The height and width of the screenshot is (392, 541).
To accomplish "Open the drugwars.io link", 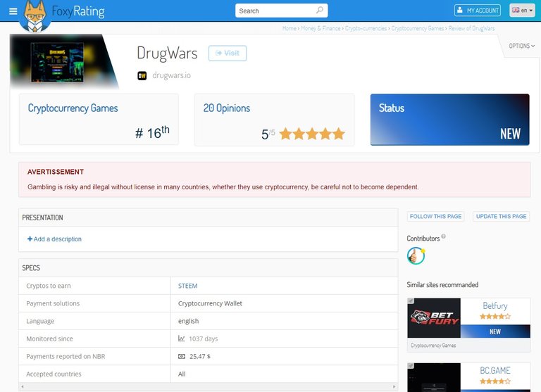I will coord(171,75).
